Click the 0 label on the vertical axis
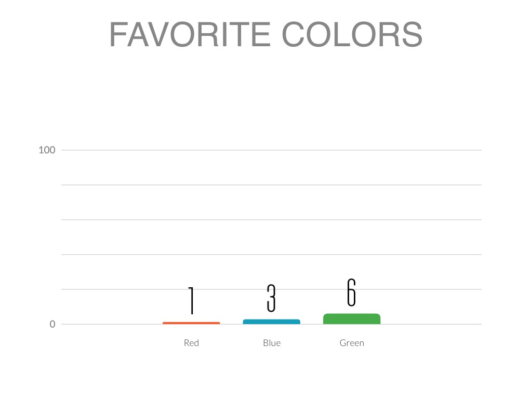 (x=52, y=324)
